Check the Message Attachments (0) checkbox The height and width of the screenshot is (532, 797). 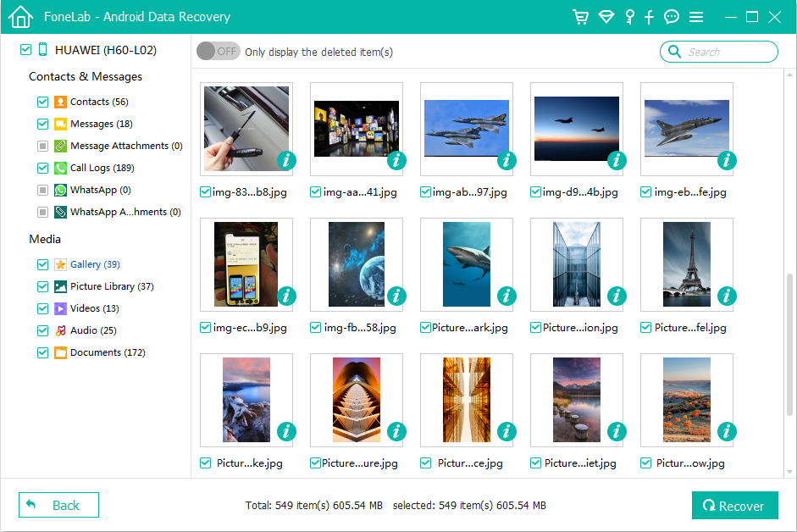click(x=42, y=146)
